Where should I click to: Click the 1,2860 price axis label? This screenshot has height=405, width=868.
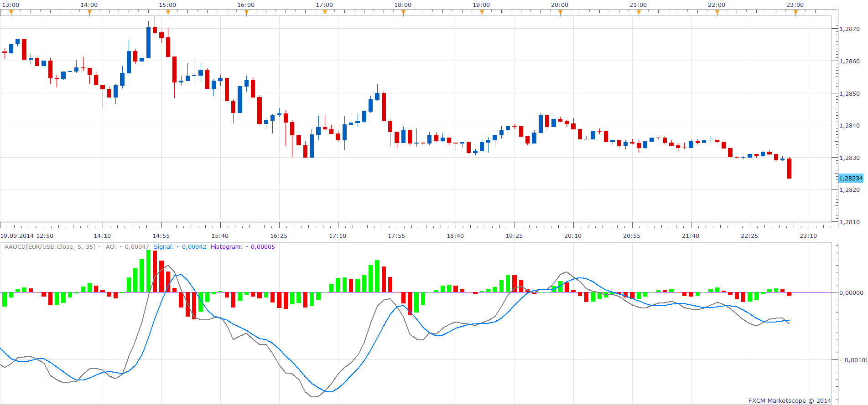[x=850, y=62]
